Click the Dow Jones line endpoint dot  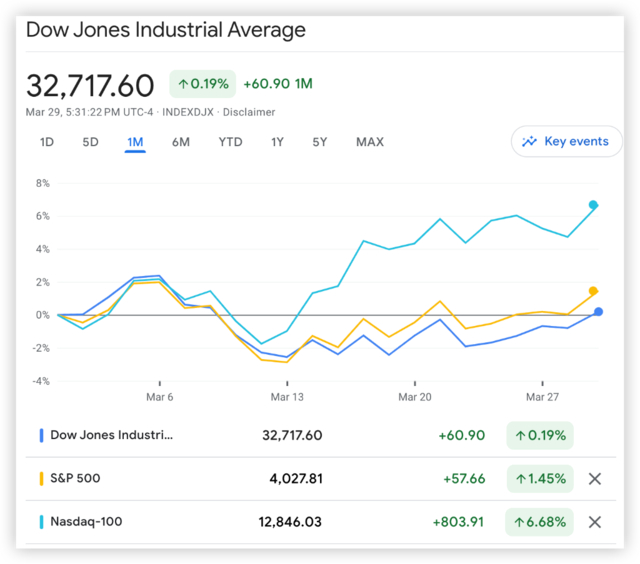click(x=598, y=312)
